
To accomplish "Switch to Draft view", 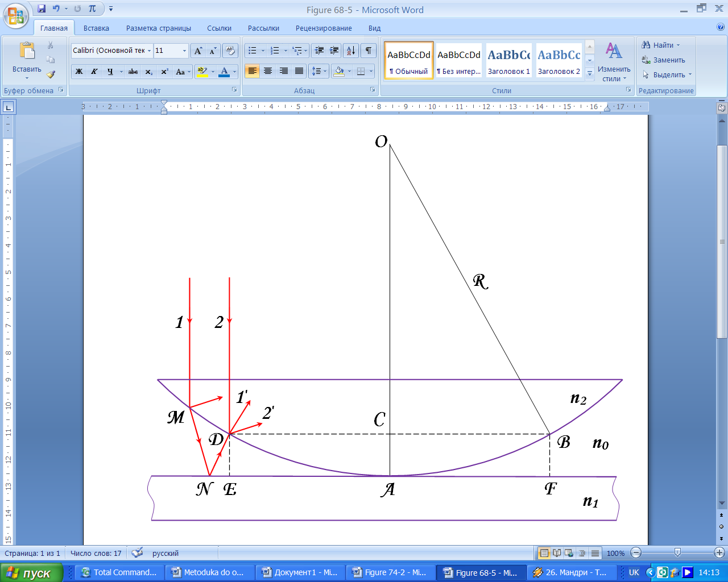I will point(595,553).
